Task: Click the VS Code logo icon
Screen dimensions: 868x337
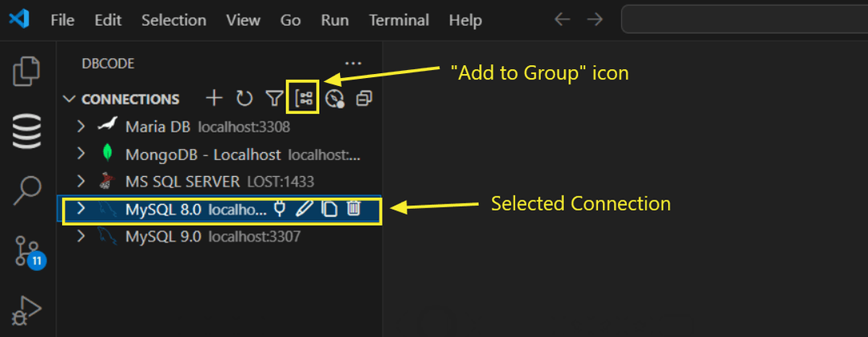Action: [19, 20]
